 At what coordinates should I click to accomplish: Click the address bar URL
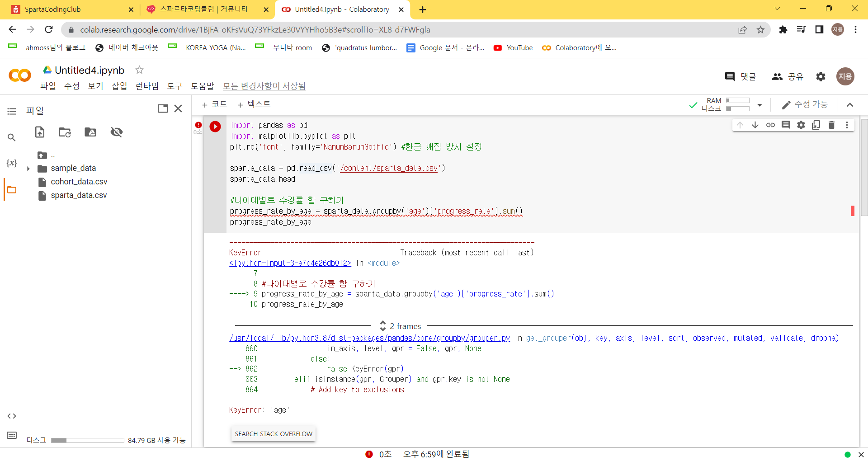(x=255, y=30)
